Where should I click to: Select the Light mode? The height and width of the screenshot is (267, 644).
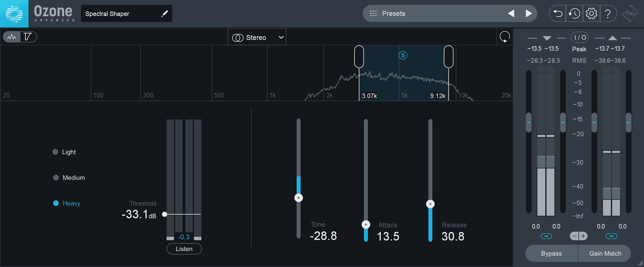64,152
